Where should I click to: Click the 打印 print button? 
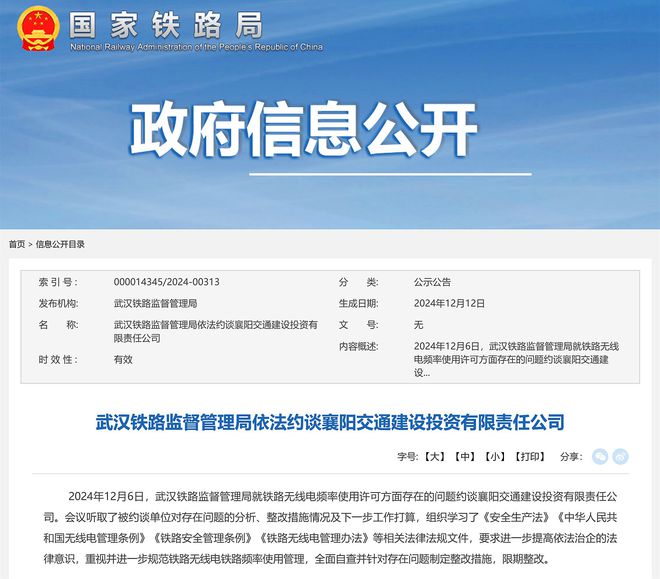click(x=530, y=457)
